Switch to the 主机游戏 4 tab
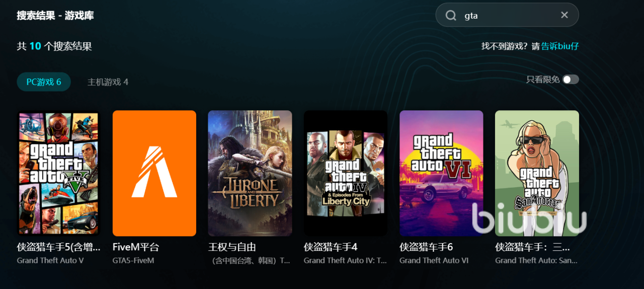Viewport: 644px width, 289px height. 108,82
